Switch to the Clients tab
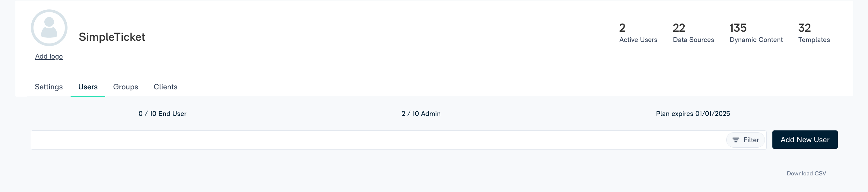 click(166, 87)
